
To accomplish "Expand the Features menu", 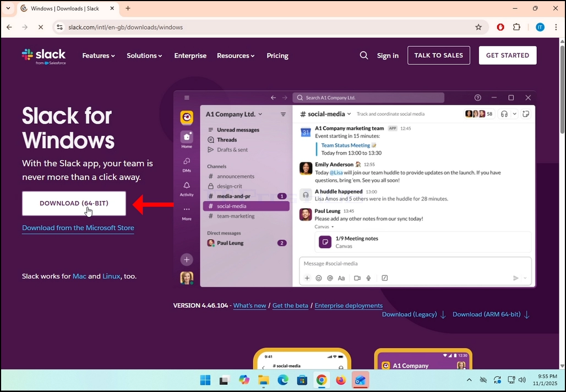I will click(99, 56).
